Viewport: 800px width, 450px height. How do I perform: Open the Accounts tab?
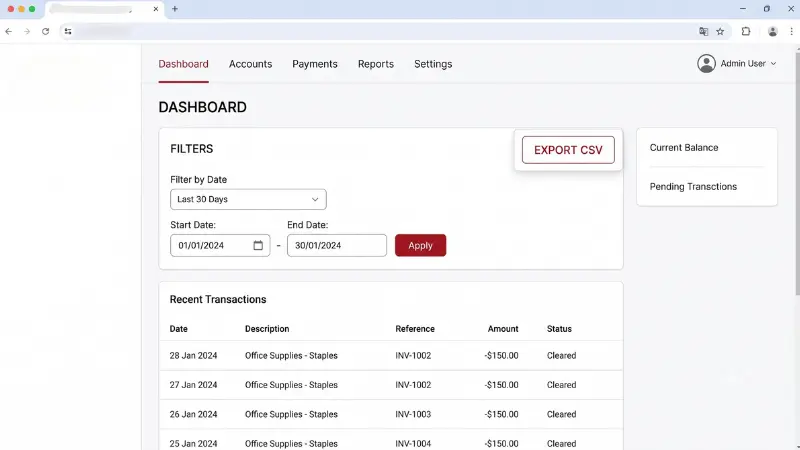tap(250, 64)
